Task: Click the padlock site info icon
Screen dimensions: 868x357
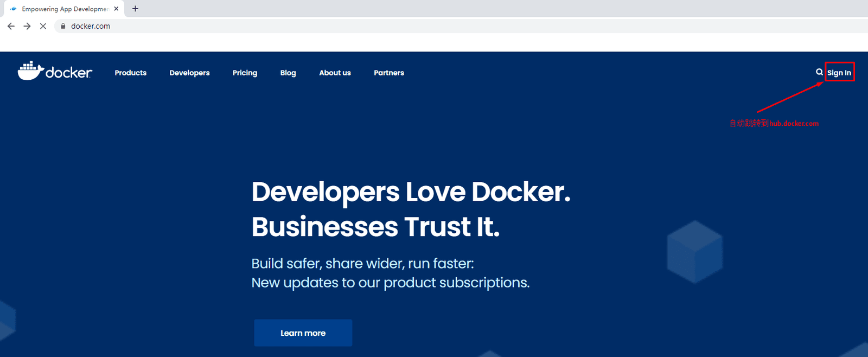Action: [x=63, y=26]
